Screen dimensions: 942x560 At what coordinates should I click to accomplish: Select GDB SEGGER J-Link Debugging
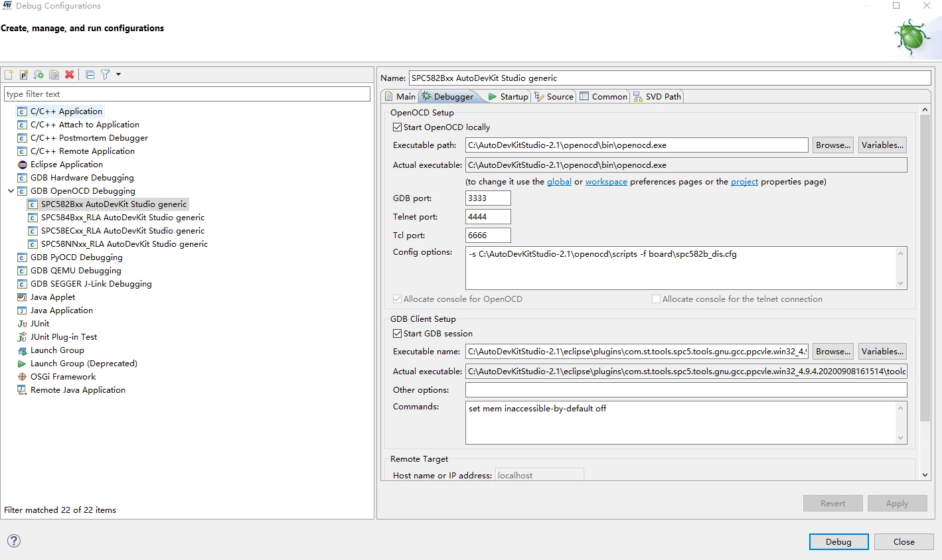point(91,284)
